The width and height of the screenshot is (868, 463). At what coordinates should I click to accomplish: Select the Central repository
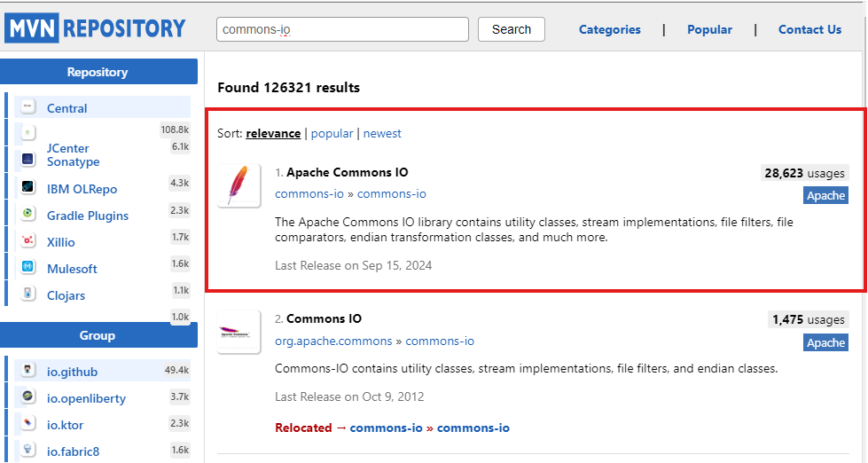click(67, 108)
